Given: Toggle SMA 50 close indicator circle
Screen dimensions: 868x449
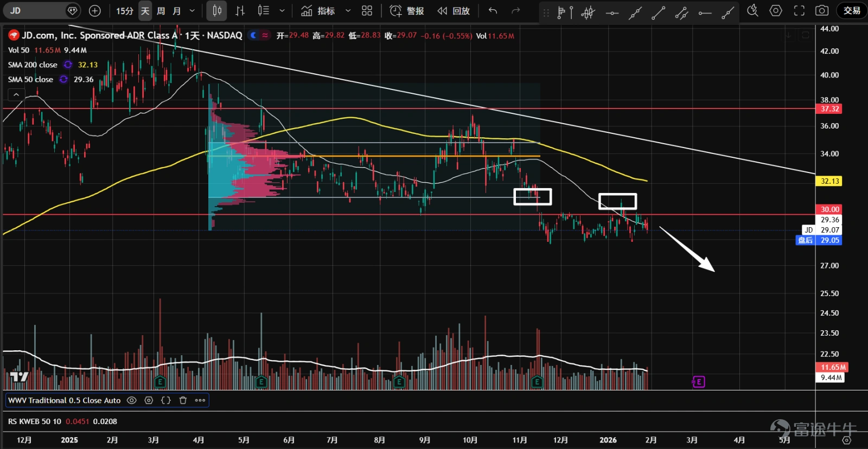Looking at the screenshot, I should [x=63, y=79].
